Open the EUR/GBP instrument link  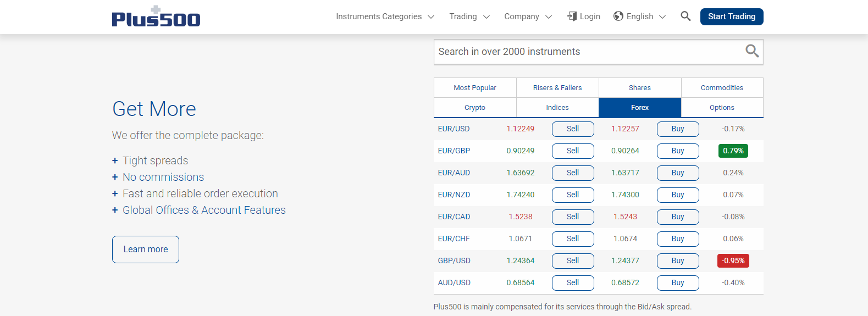(454, 151)
